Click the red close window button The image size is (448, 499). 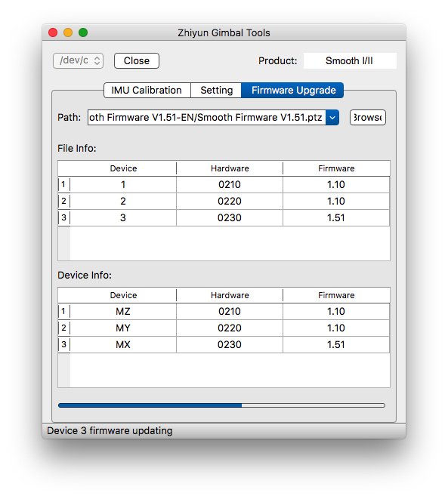[53, 32]
